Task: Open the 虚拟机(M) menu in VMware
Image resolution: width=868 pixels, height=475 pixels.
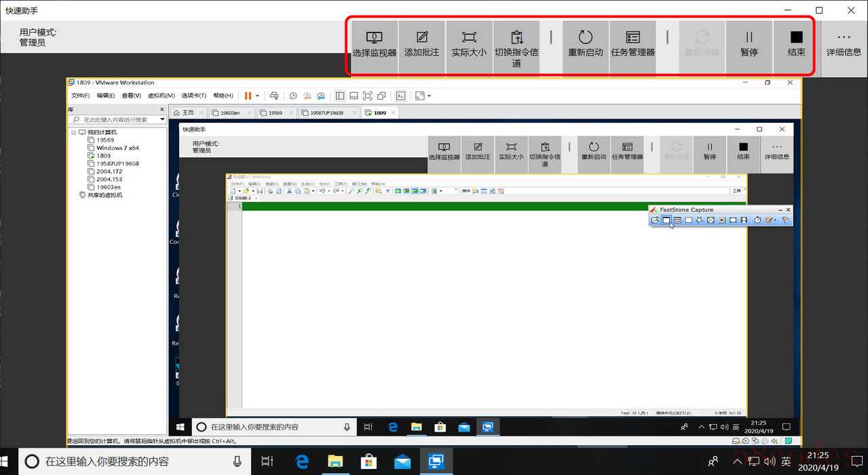Action: 161,96
